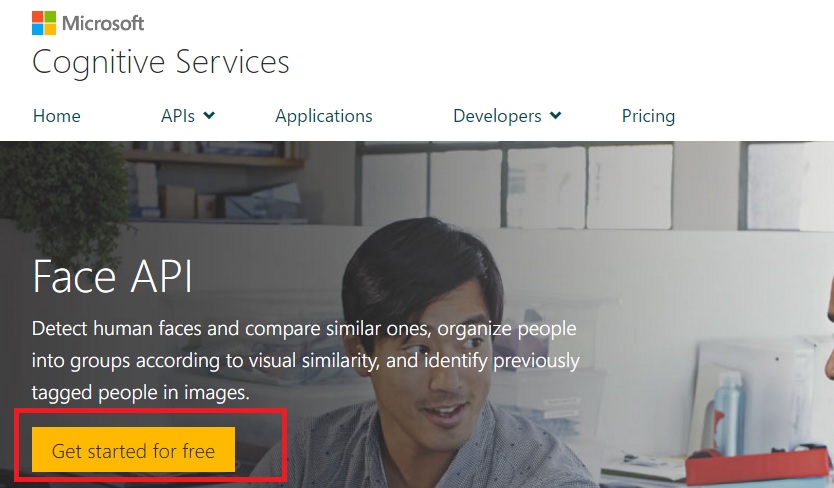Image resolution: width=834 pixels, height=488 pixels.
Task: Click the blue bottle in the background
Action: point(731,409)
